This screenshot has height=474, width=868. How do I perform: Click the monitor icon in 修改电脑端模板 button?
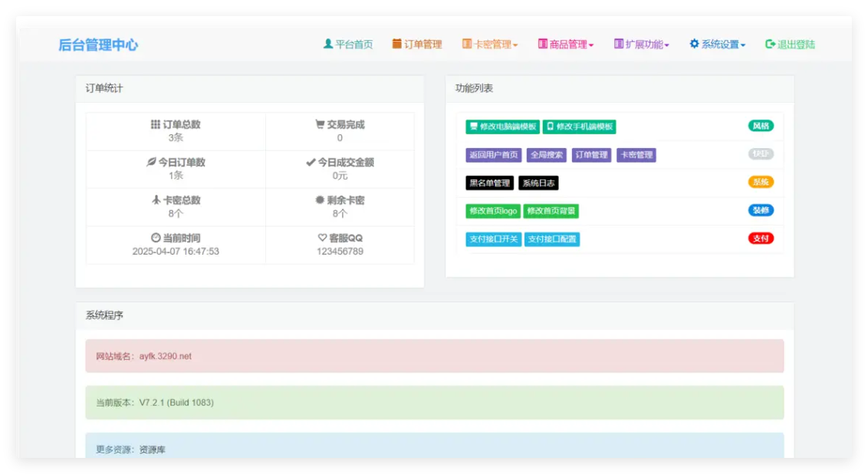(x=473, y=127)
